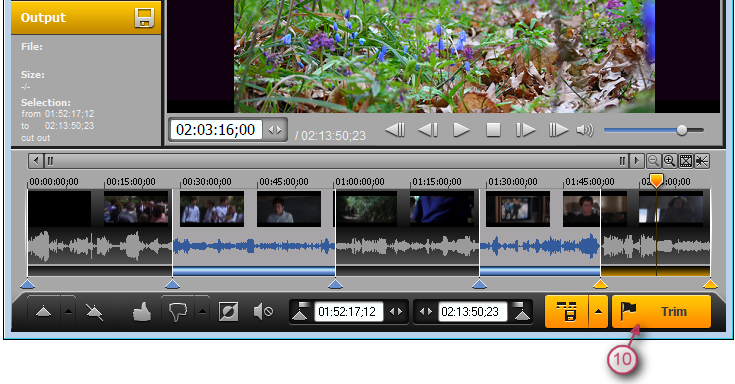Screen dimensions: 735x384
Task: Jump to the next keyframe
Action: pyautogui.click(x=558, y=130)
